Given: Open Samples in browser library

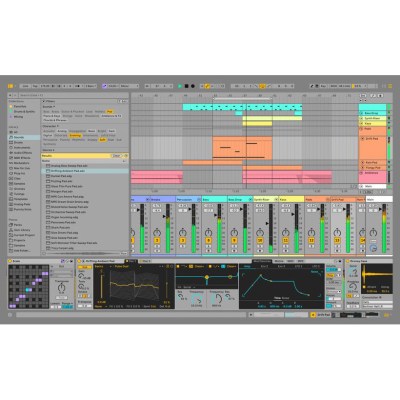Looking at the screenshot, I should 19,184.
